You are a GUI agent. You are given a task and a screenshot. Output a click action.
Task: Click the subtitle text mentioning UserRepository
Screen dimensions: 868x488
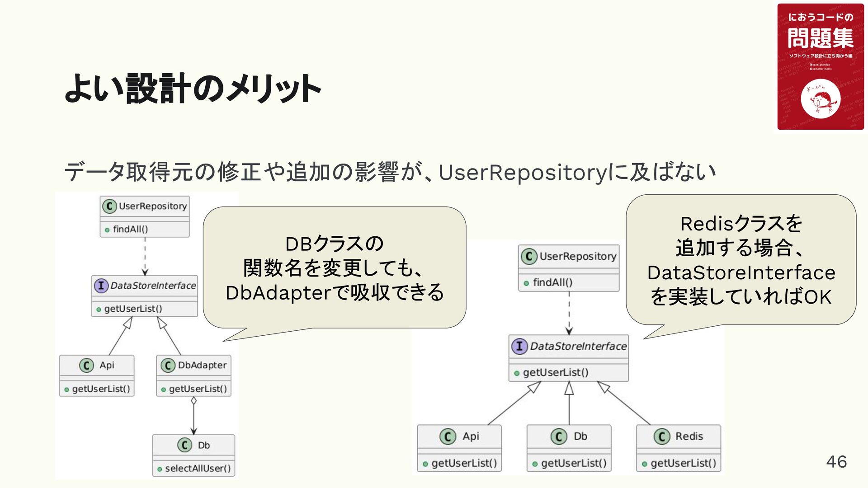(390, 172)
